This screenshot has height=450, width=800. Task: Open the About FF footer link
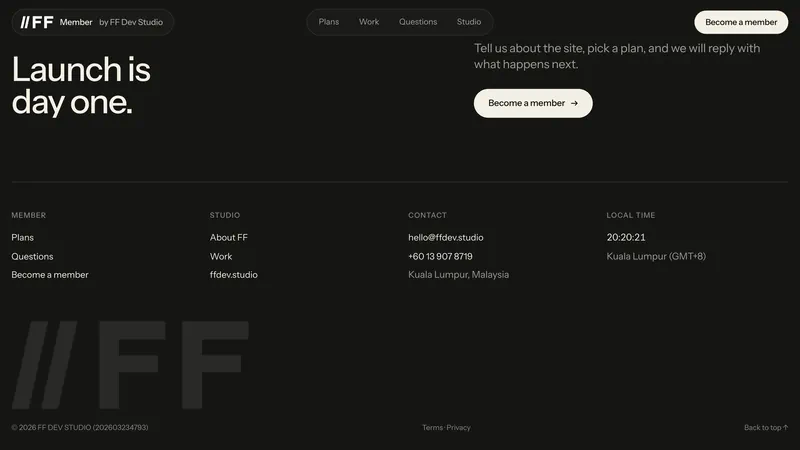click(229, 237)
